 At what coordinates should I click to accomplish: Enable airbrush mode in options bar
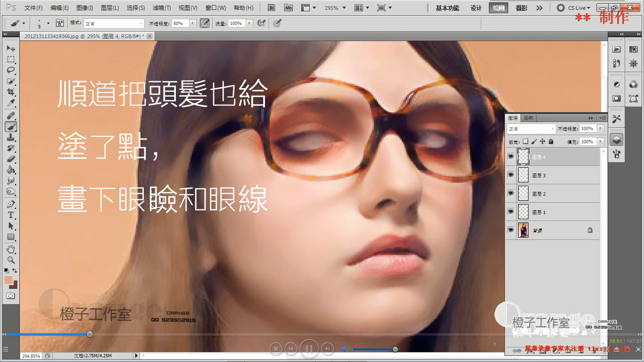pos(261,23)
